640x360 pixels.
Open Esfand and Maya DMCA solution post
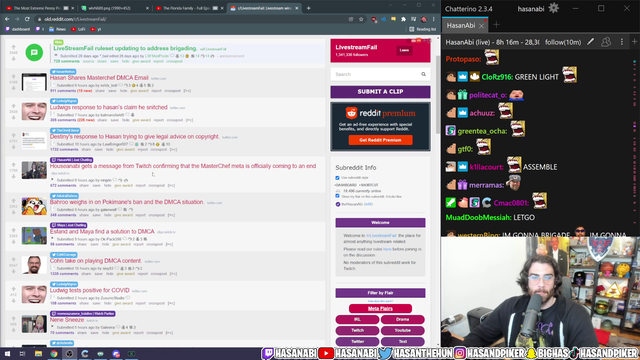pyautogui.click(x=102, y=231)
